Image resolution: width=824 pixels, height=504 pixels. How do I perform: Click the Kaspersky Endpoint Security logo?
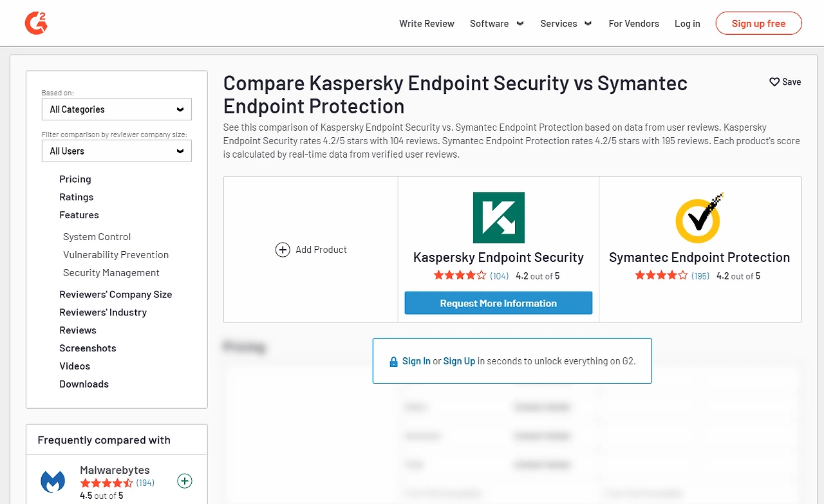498,218
